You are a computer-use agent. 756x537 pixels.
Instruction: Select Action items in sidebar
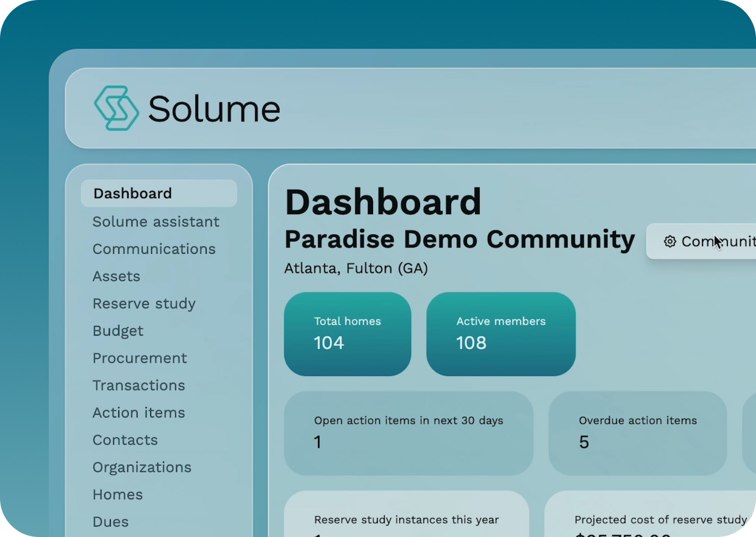tap(139, 413)
